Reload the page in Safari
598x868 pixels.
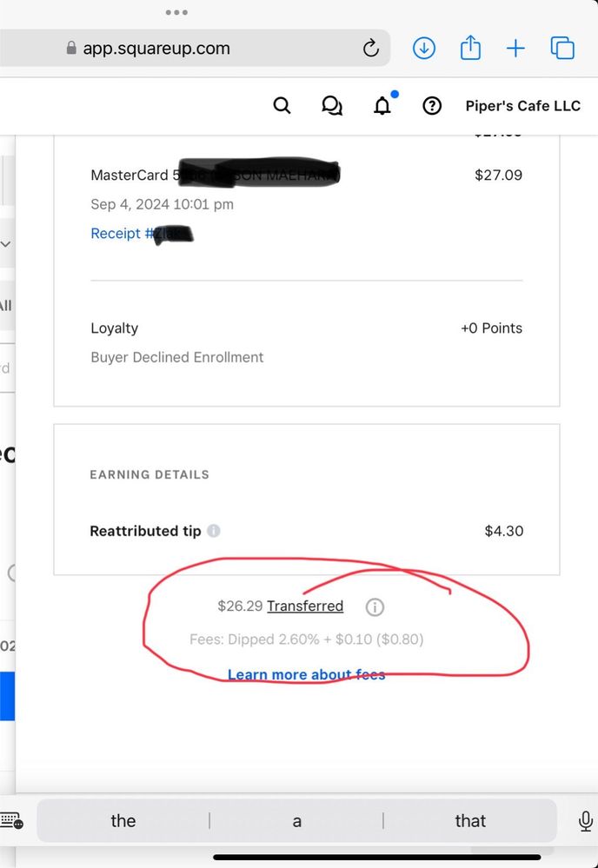(371, 48)
